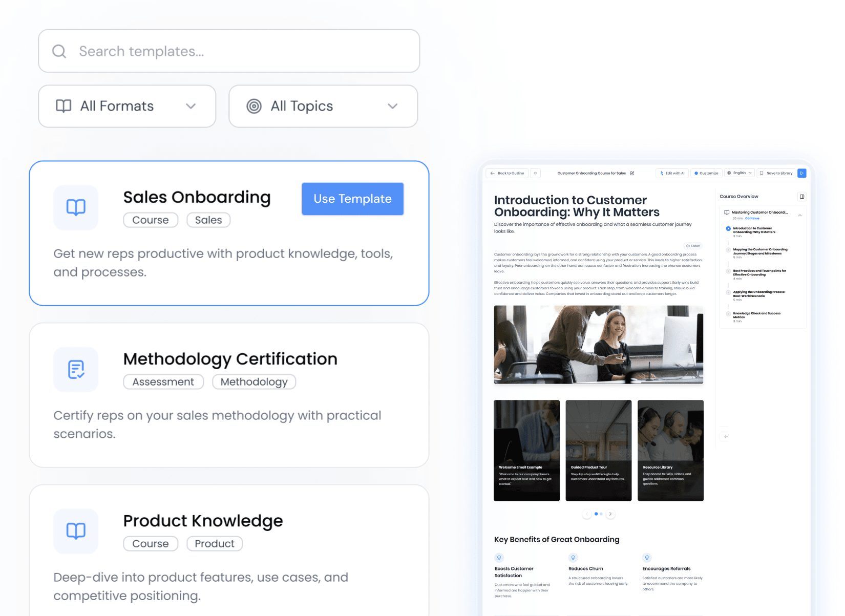Click Back to Outline
This screenshot has height=616, width=845.
tap(507, 173)
